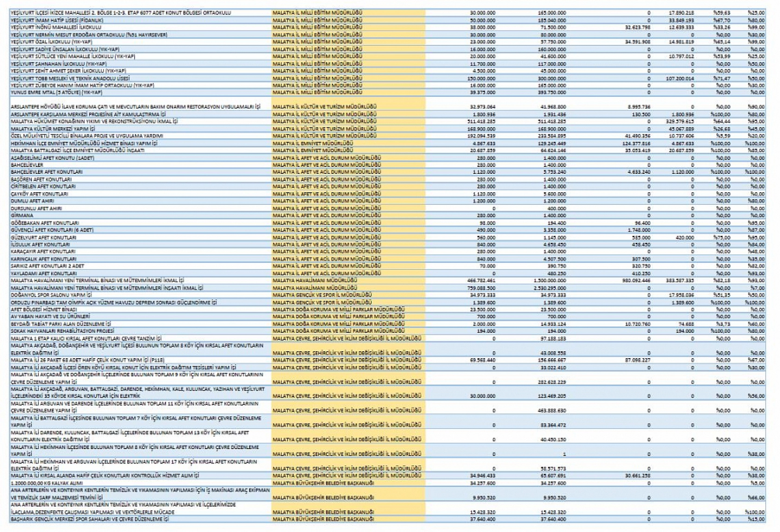This screenshot has height=532, width=780.
Task: Select BAŞHARIK GENÇLİK MERKEZİ project cell
Action: click(x=90, y=519)
